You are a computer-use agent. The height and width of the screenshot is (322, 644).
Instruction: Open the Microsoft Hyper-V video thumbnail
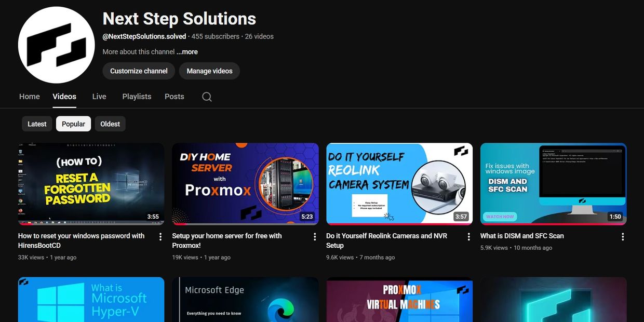click(91, 300)
